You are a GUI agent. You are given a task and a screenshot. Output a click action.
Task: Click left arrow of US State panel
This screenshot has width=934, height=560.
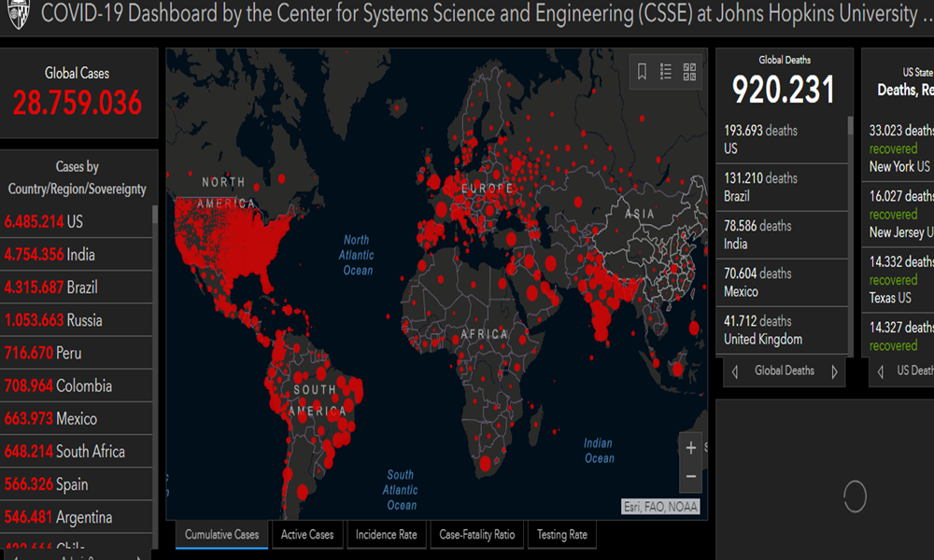pyautogui.click(x=880, y=371)
